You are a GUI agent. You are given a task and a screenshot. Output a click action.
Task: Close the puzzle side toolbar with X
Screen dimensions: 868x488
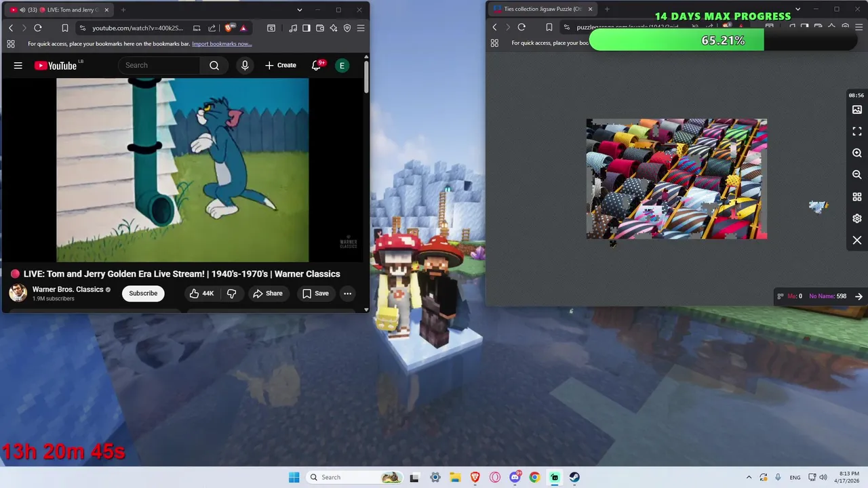(857, 240)
